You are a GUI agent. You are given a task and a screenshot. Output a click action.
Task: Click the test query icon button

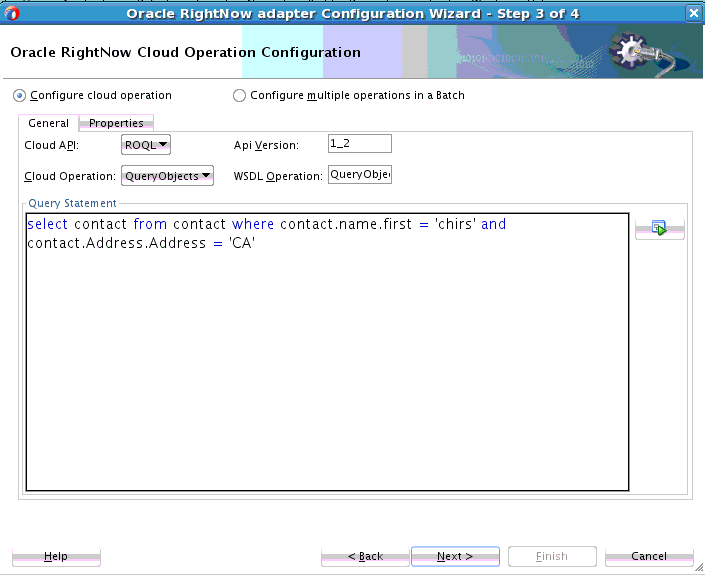point(660,228)
